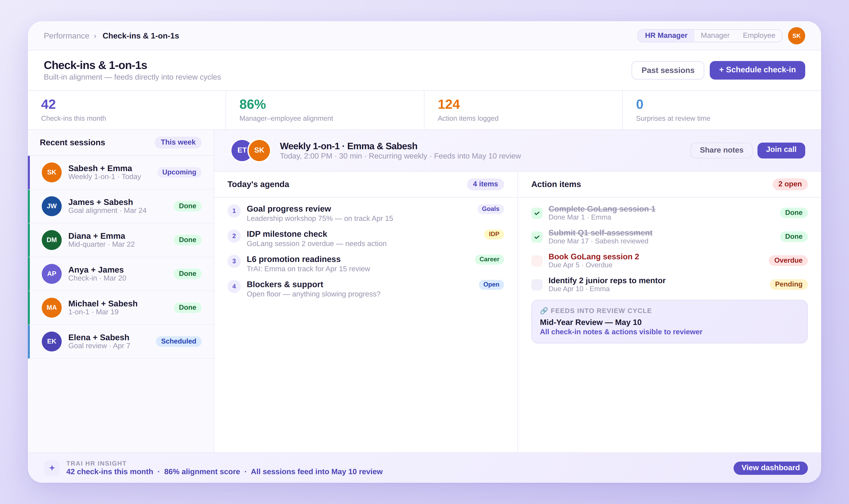The image size is (849, 504).
Task: Check GoLang leadership workshop 75% progress note
Action: coord(319,218)
